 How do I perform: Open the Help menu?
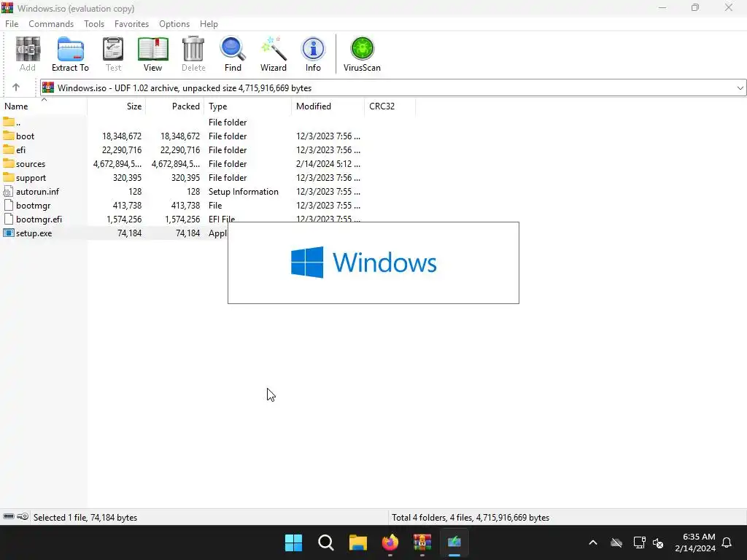coord(209,24)
